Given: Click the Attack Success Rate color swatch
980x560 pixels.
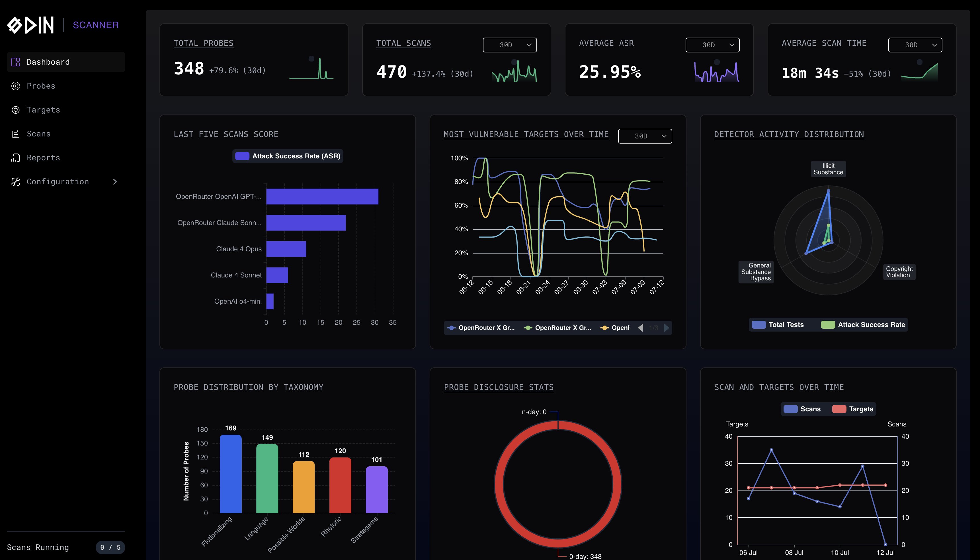Looking at the screenshot, I should click(242, 156).
